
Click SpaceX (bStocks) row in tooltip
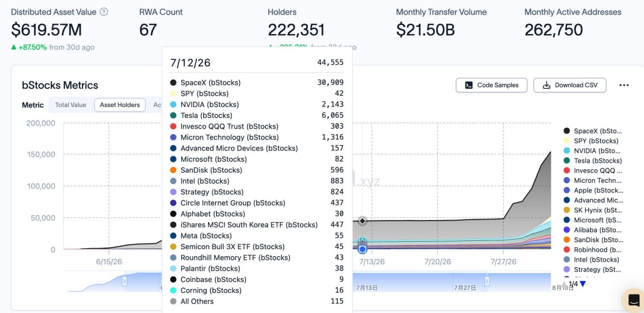tap(257, 82)
